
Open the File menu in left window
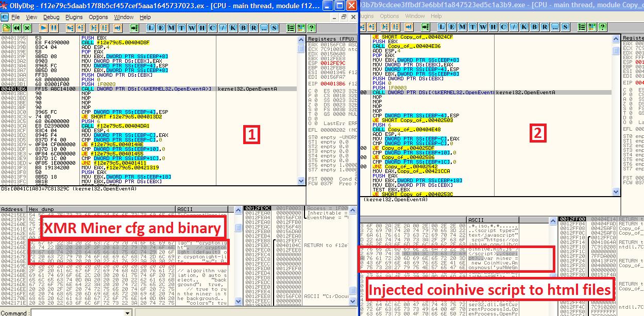click(x=15, y=17)
